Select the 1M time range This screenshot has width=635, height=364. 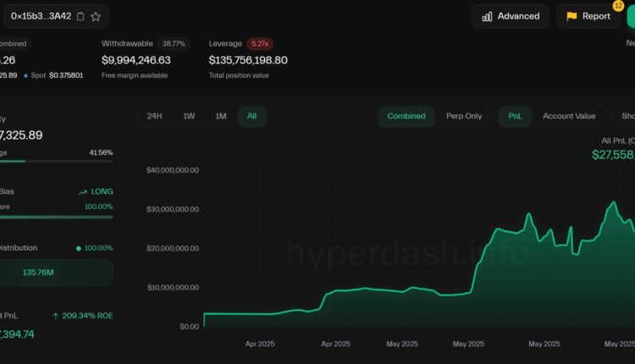221,116
